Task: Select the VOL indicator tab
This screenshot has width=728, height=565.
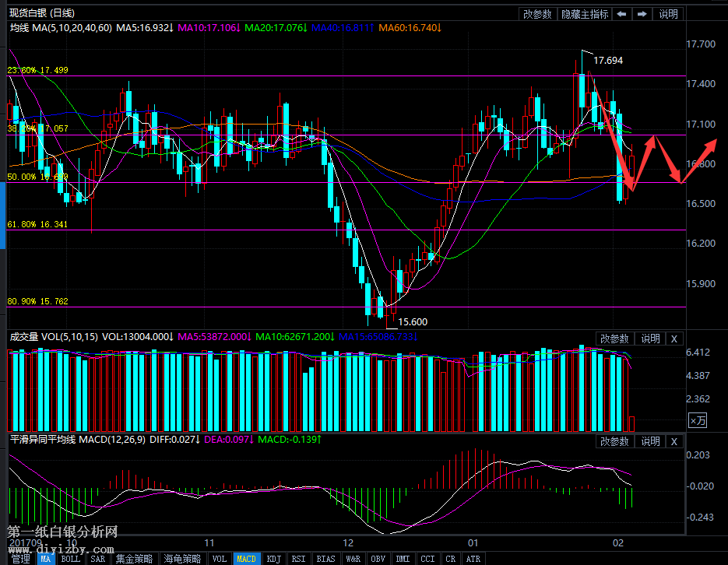Action: pos(220,559)
